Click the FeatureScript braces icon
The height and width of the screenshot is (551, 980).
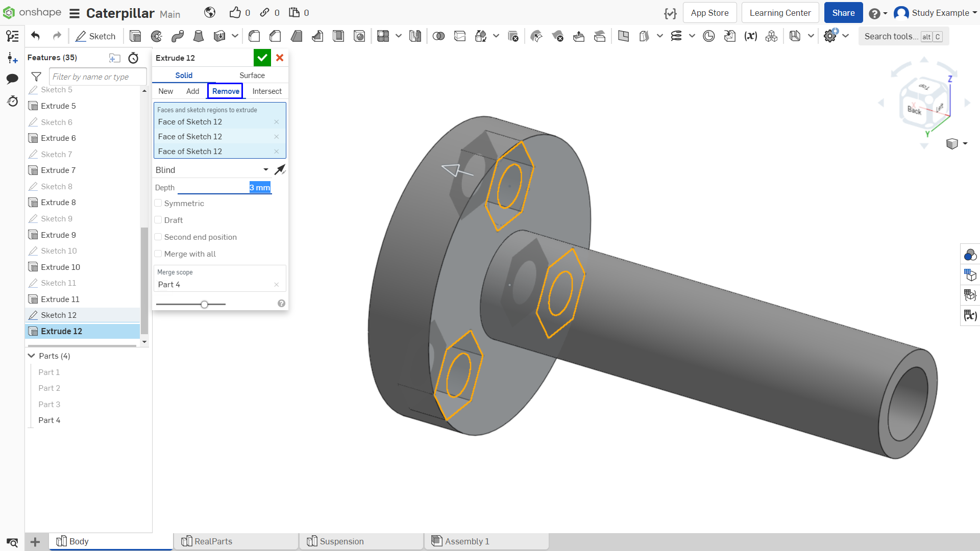(x=670, y=13)
